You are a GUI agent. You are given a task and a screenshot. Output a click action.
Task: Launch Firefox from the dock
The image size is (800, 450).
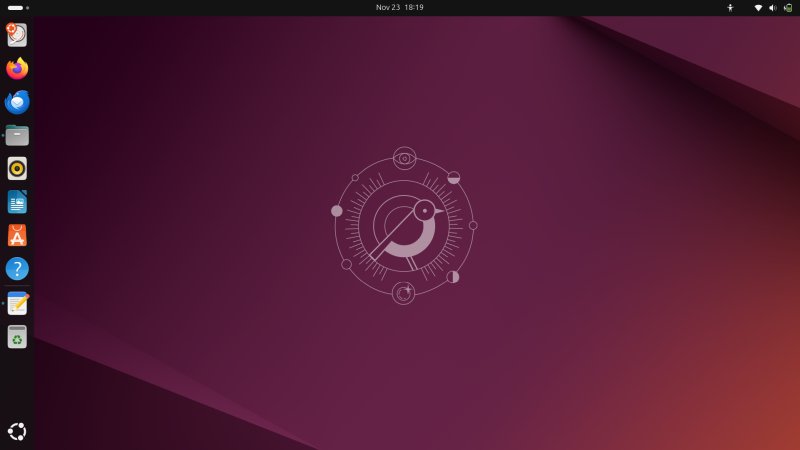click(x=17, y=69)
